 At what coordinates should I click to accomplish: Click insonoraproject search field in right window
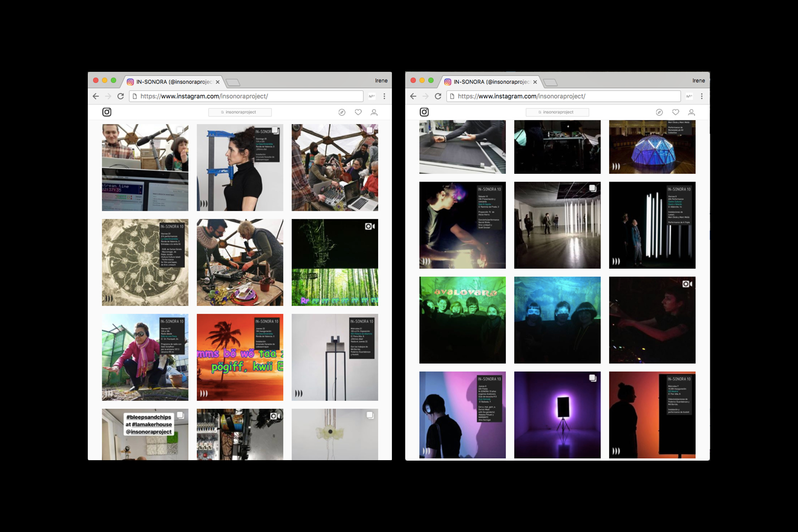click(557, 112)
